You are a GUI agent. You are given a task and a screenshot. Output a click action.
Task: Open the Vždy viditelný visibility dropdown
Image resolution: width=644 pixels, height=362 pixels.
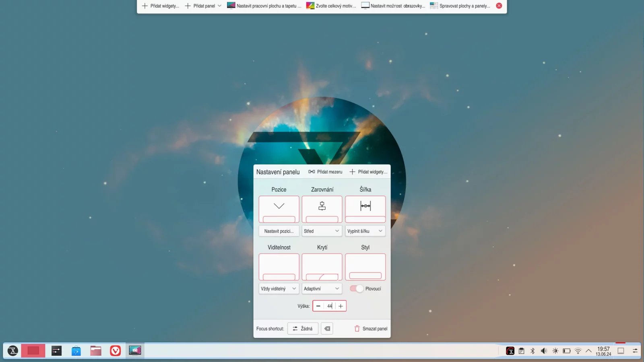click(279, 288)
